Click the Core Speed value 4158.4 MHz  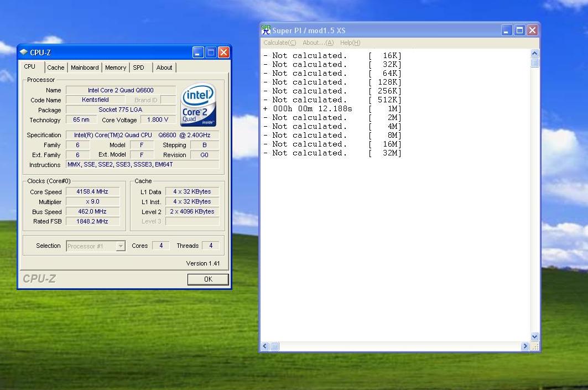coord(92,191)
